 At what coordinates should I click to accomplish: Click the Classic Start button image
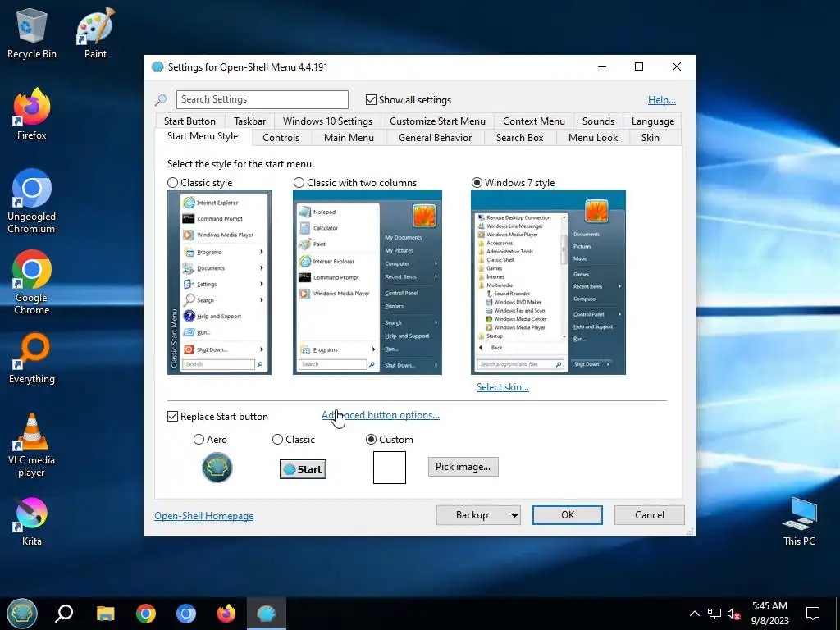[303, 468]
